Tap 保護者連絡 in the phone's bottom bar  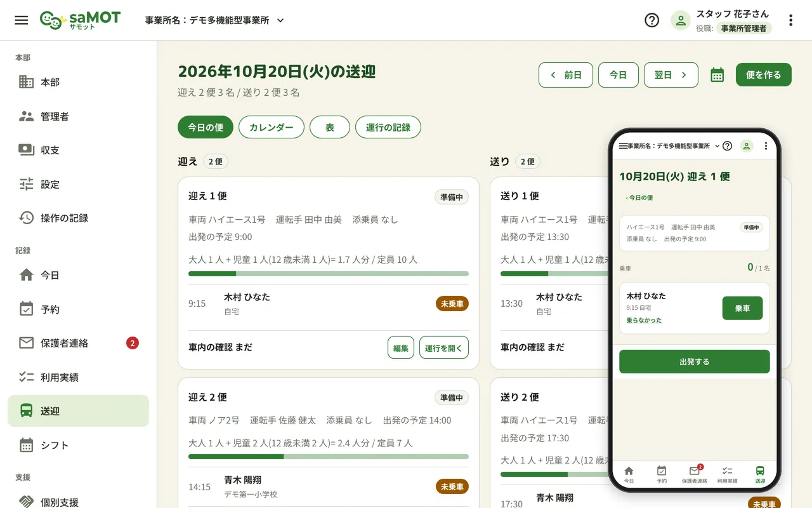point(695,475)
